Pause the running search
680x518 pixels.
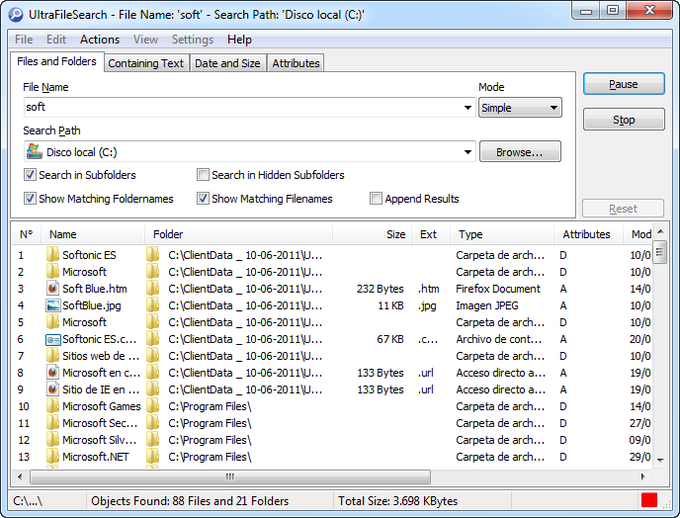pyautogui.click(x=623, y=84)
